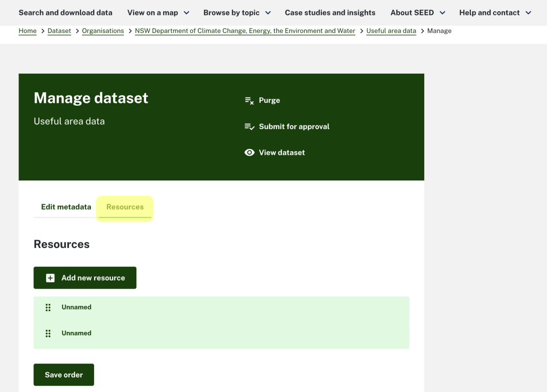Click the plus icon on Add new resource
This screenshot has height=392, width=547.
pyautogui.click(x=50, y=278)
